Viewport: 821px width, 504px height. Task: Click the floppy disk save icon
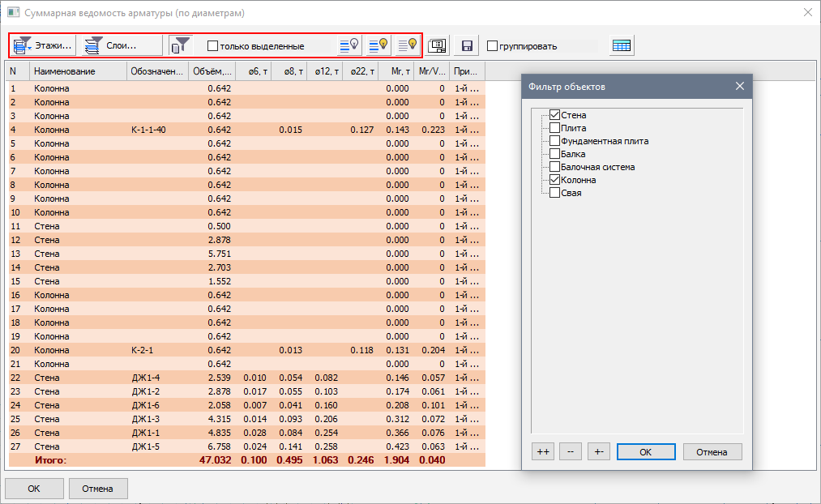(x=467, y=45)
